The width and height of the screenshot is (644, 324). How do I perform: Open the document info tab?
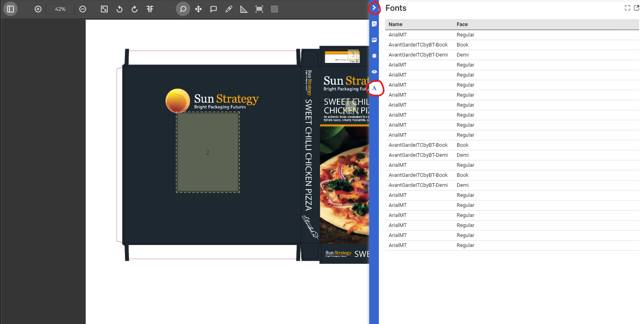point(374,24)
